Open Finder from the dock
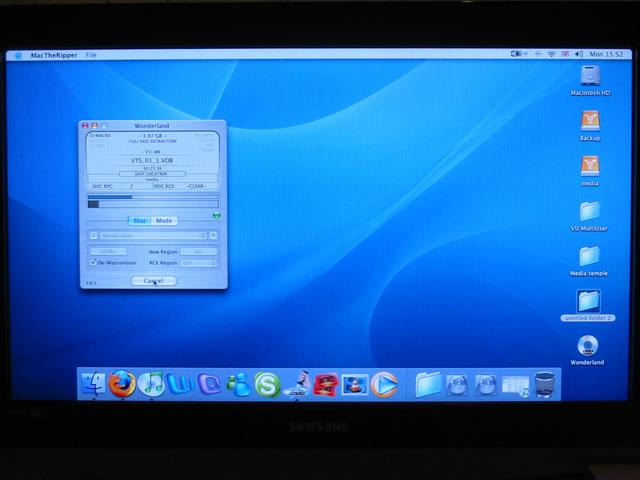This screenshot has height=480, width=640. tap(93, 384)
